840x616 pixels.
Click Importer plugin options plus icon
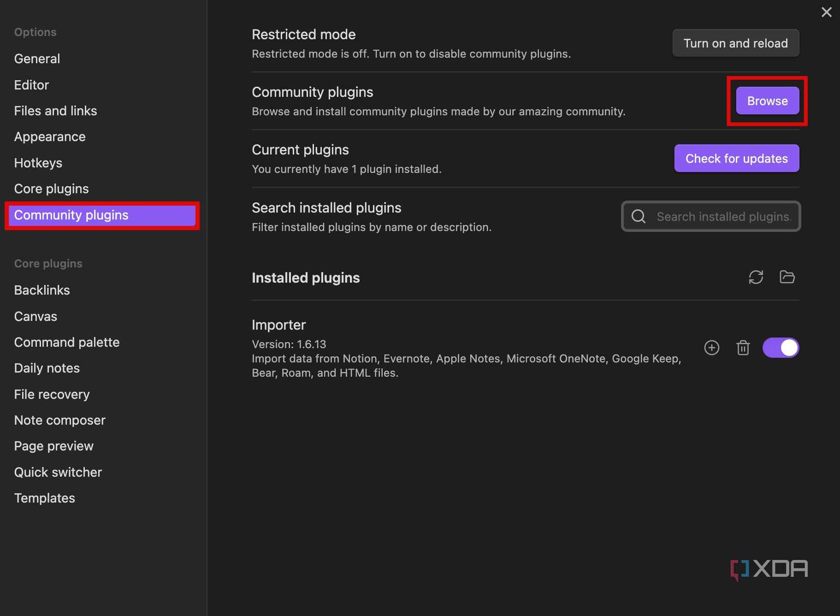coord(712,348)
